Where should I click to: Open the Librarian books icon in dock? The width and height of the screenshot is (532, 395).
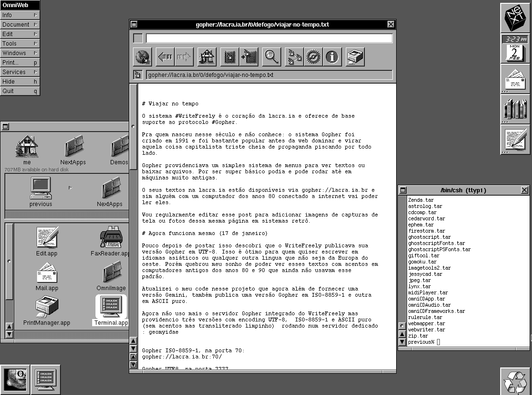pos(515,110)
